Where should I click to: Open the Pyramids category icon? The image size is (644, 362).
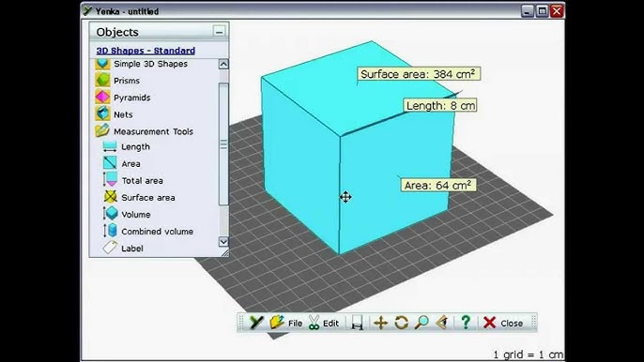tap(102, 97)
